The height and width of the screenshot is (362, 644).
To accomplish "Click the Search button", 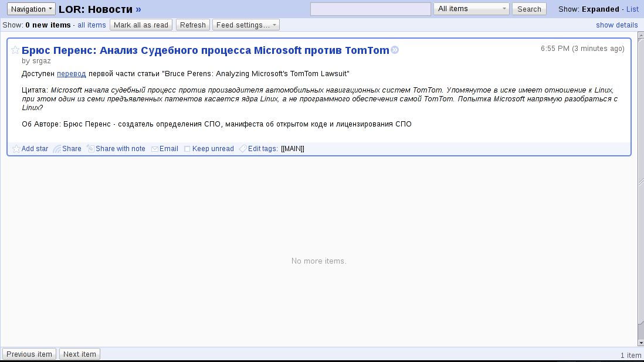I will (x=529, y=9).
